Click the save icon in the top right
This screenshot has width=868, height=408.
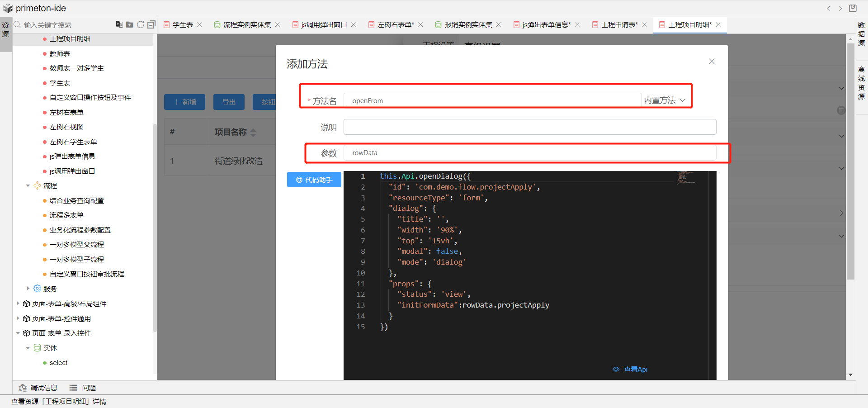click(853, 8)
